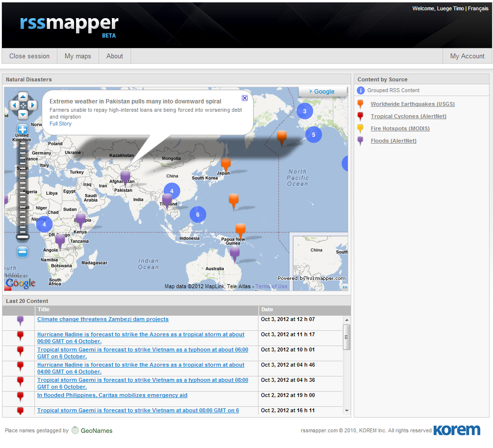
Task: Collapse the overview mini-map with the corner arrow
Action: (x=344, y=287)
